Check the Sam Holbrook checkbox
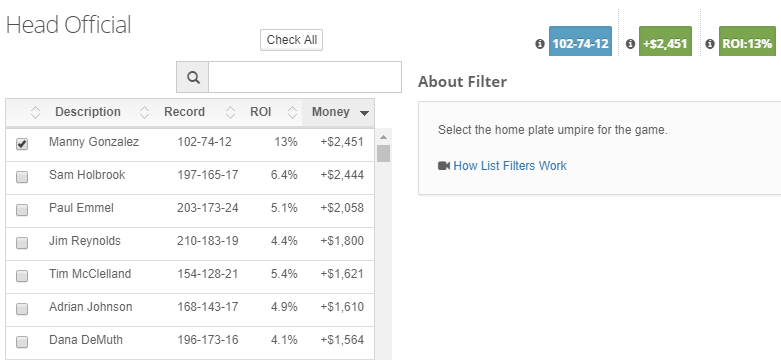 coord(22,177)
